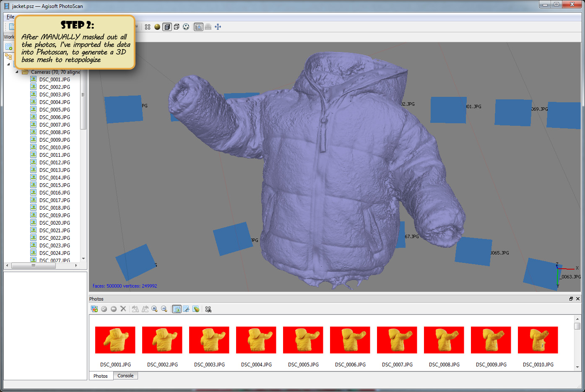Select DSC_0012.JPG in the camera tree
Screen dimensions: 585x392
55,162
